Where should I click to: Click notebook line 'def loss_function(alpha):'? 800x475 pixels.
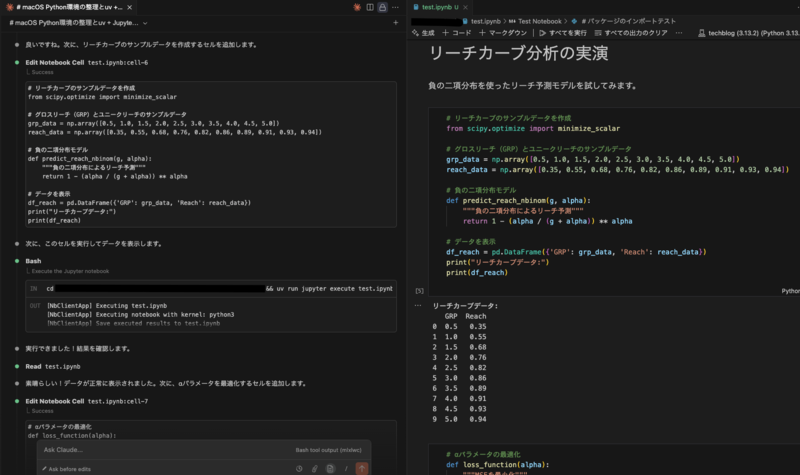(497, 465)
